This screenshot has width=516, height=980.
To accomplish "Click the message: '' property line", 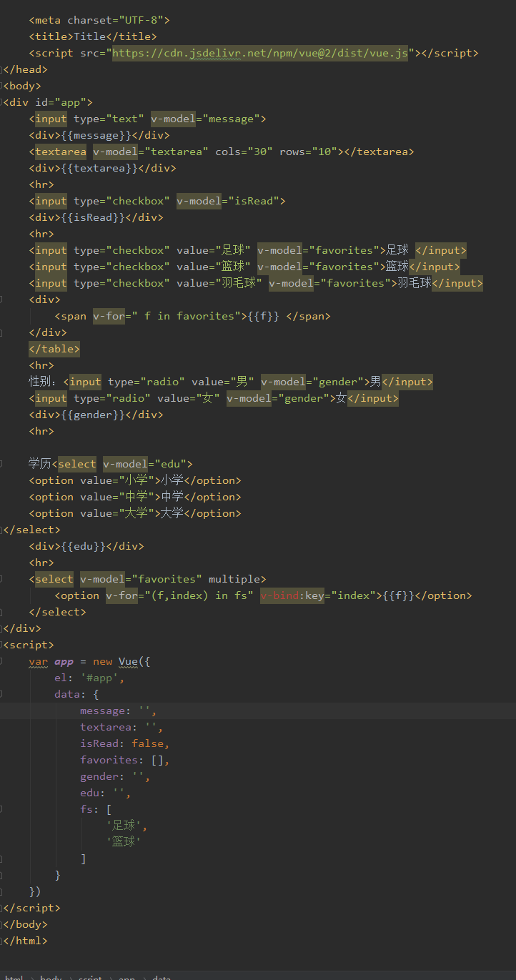I will point(118,711).
